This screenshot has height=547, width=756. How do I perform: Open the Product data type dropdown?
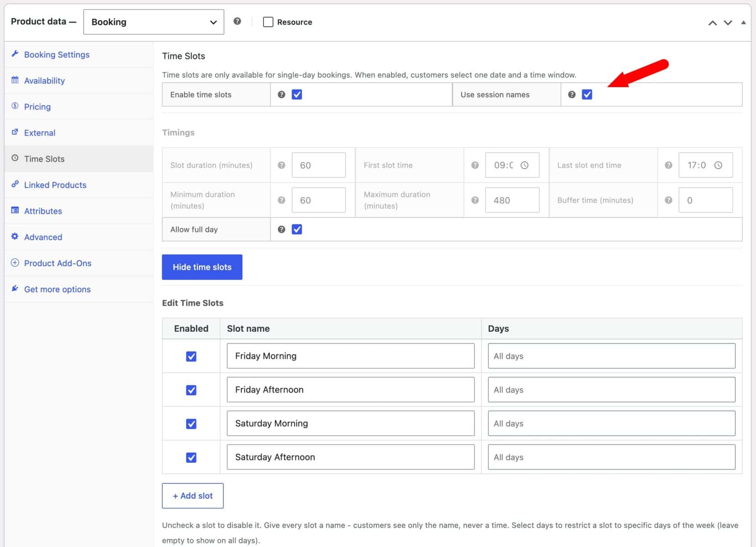pos(154,22)
